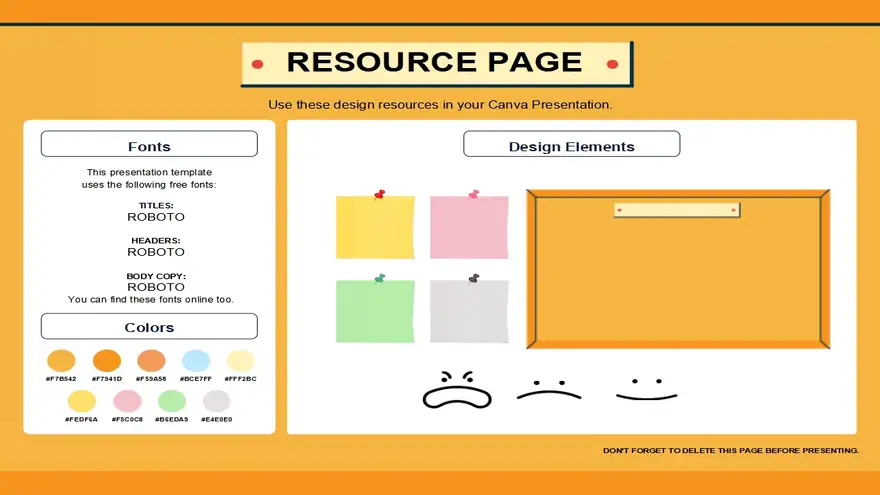880x495 pixels.
Task: Select the smiling face graphic
Action: click(647, 389)
